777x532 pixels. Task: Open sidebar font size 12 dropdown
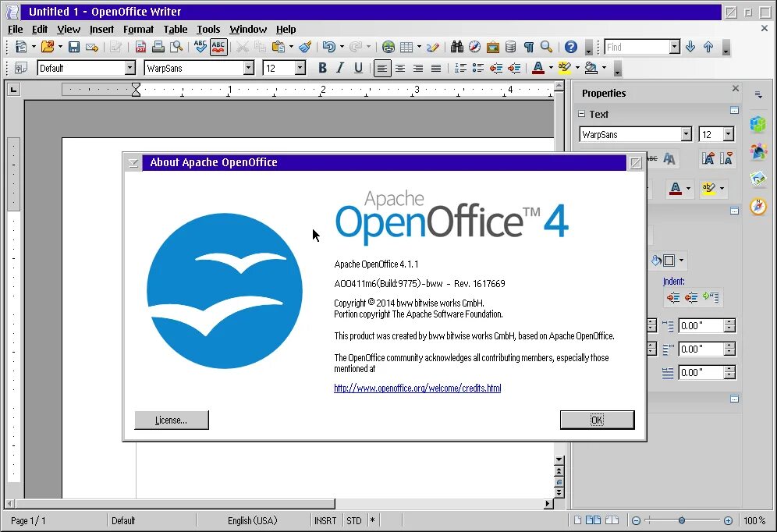point(728,134)
